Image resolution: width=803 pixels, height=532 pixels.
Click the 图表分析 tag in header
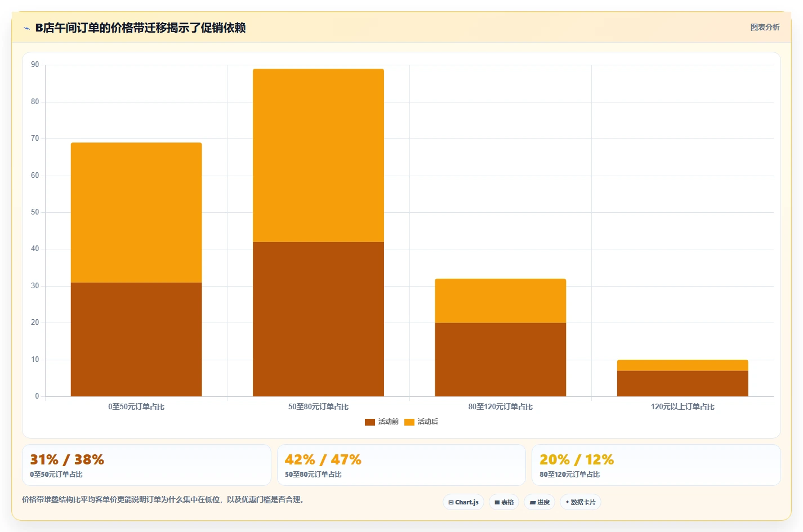pyautogui.click(x=765, y=27)
